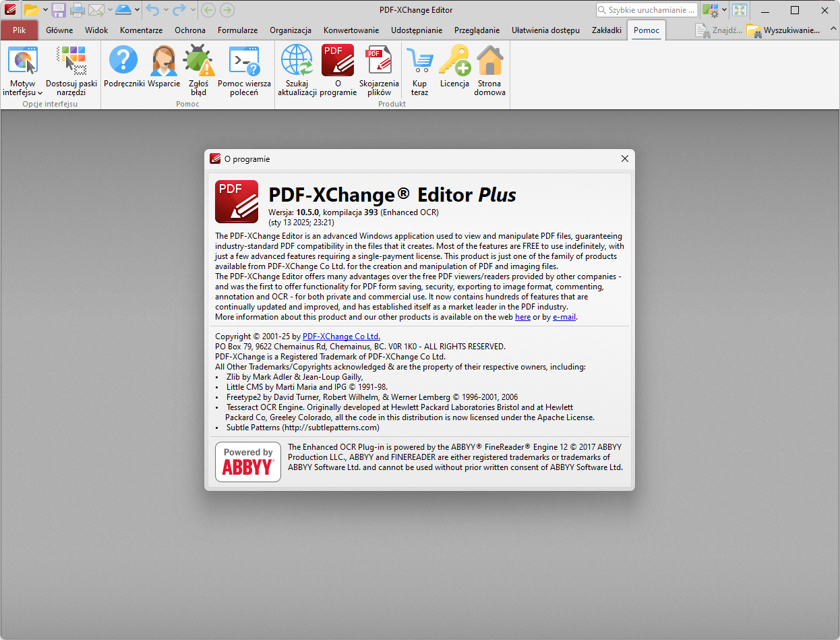Open the 'here' web link
Viewport: 840px width, 640px height.
pyautogui.click(x=522, y=317)
